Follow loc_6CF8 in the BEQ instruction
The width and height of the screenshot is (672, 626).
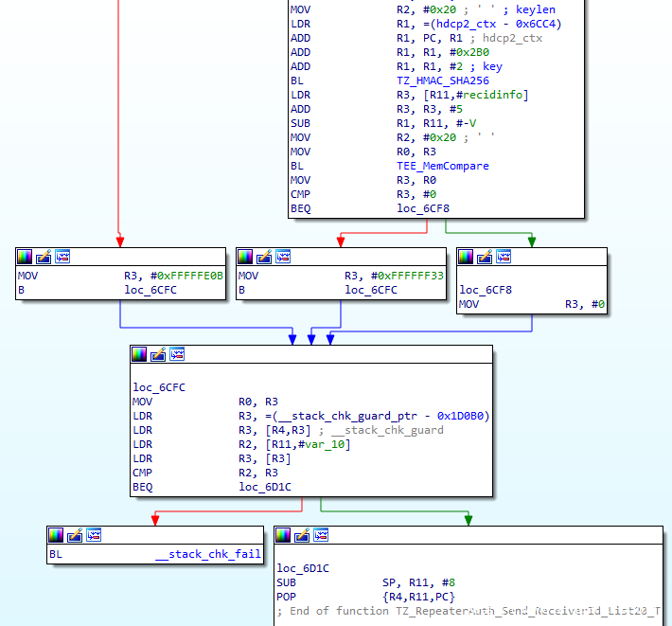pyautogui.click(x=423, y=208)
